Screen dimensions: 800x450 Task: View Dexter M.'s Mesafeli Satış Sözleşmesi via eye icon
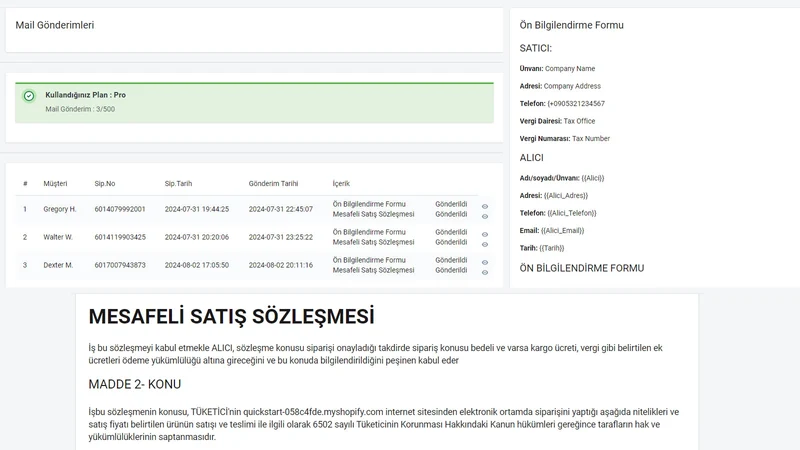pyautogui.click(x=485, y=273)
